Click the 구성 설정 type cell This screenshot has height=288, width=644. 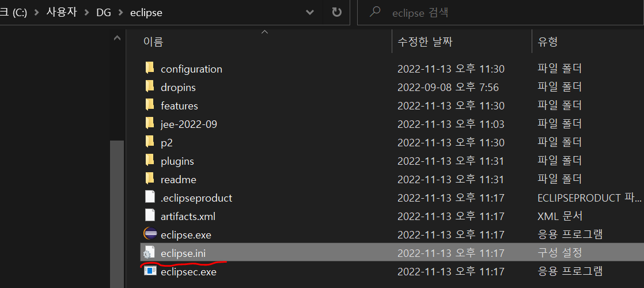[x=559, y=254]
